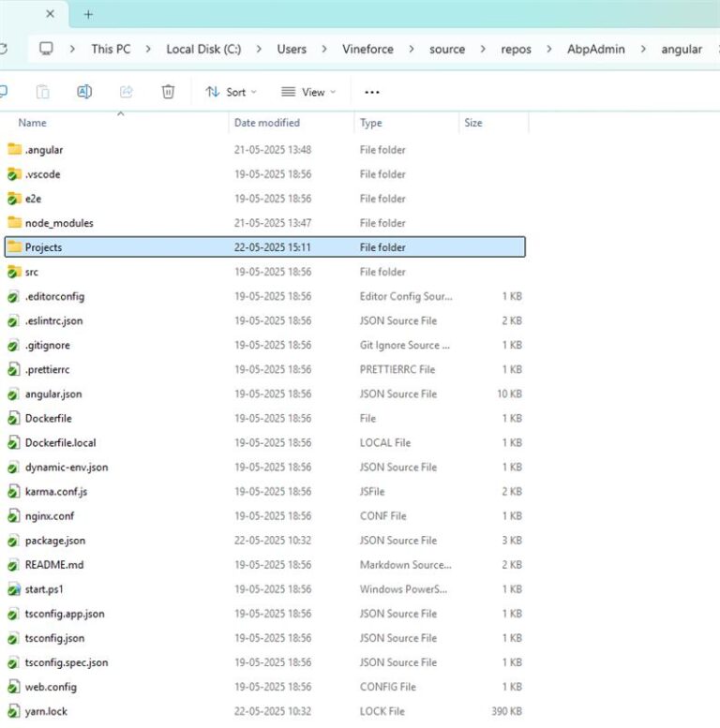Select the node_modules folder icon
The width and height of the screenshot is (720, 728).
pyautogui.click(x=14, y=222)
